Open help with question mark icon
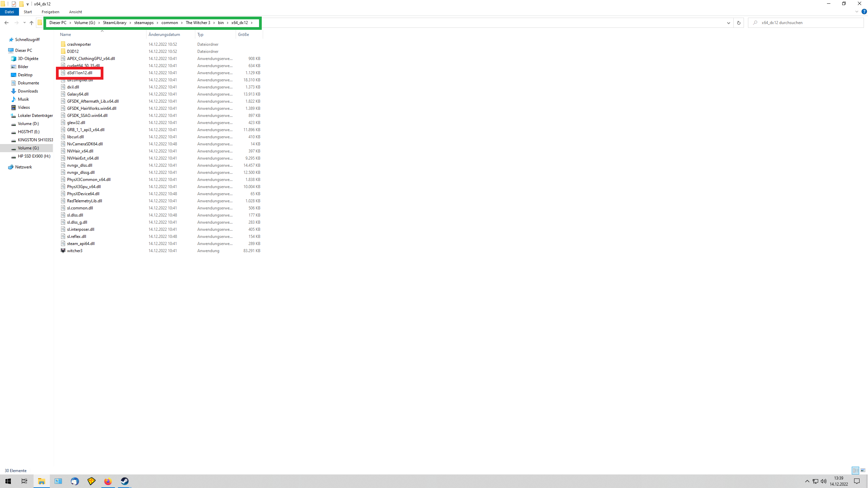 pyautogui.click(x=864, y=12)
